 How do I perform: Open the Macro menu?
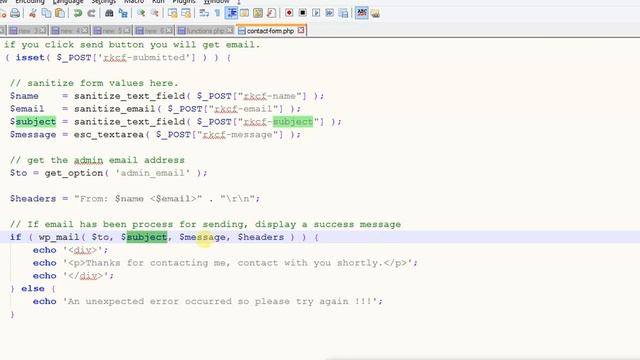134,2
